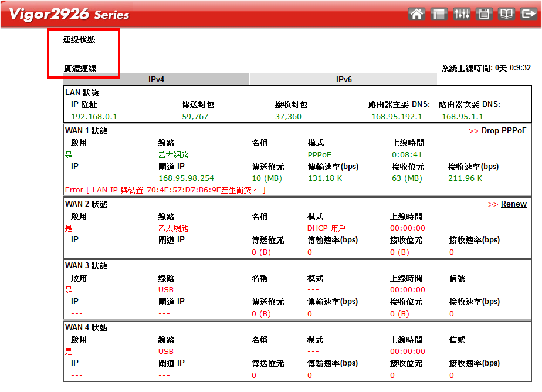
Task: Click the WAN 3 USB line value
Action: pyautogui.click(x=166, y=289)
